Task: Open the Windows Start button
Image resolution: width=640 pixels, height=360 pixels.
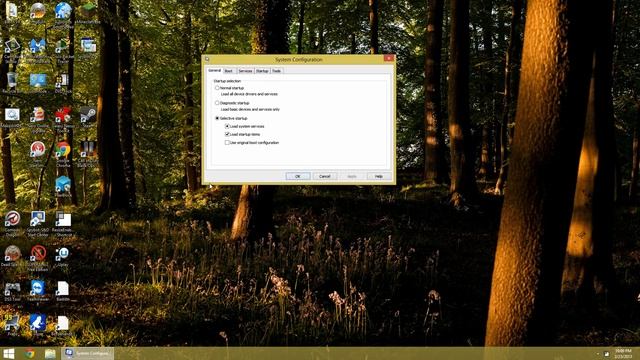Action: (9, 353)
